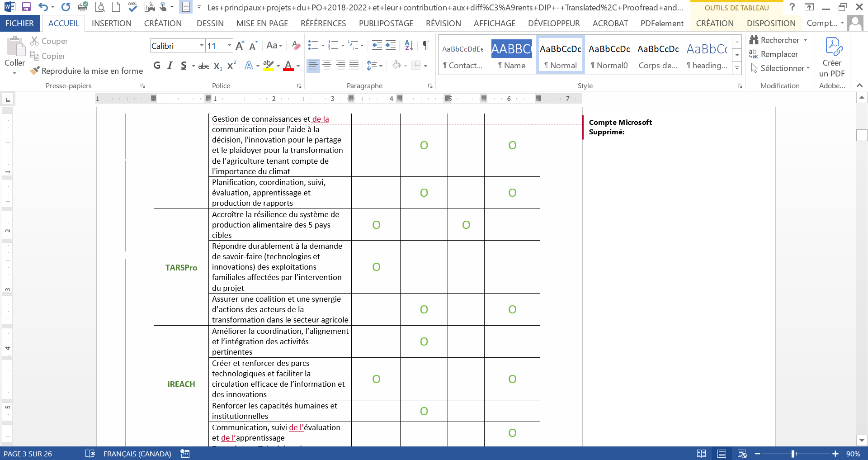This screenshot has width=868, height=460.
Task: Apply the Name style
Action: click(x=512, y=55)
